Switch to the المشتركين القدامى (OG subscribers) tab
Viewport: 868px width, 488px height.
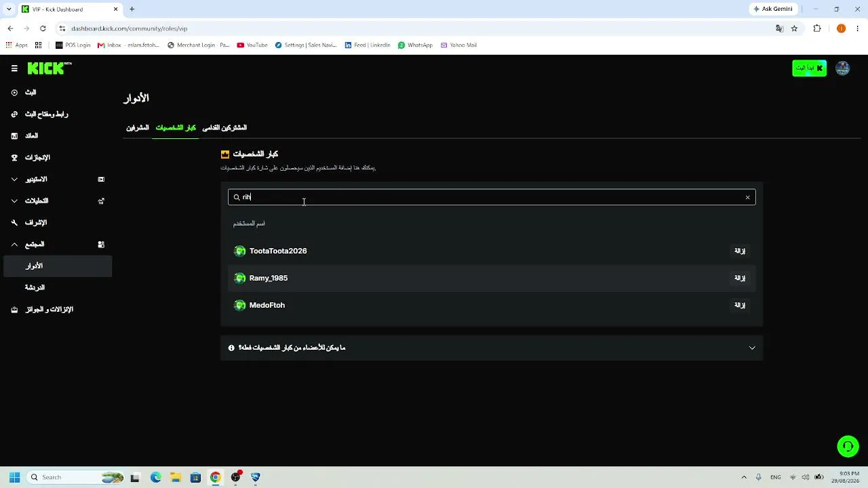(x=224, y=127)
